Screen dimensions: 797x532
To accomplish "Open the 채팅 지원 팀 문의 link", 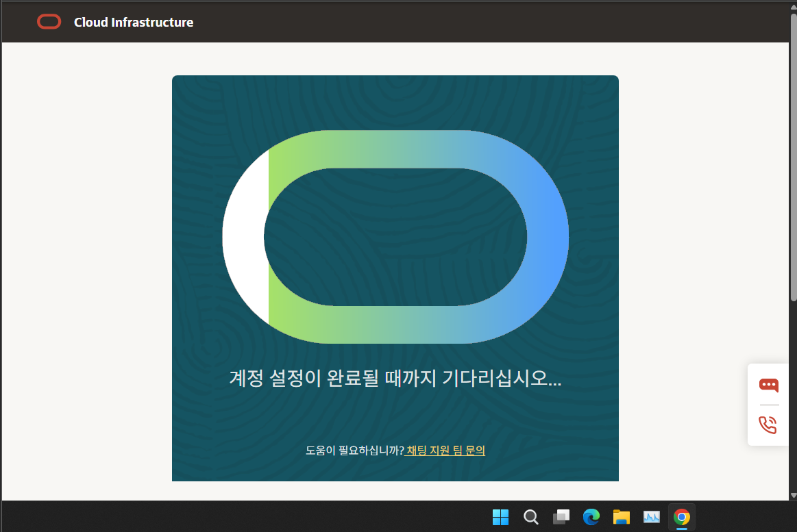I will (x=445, y=451).
